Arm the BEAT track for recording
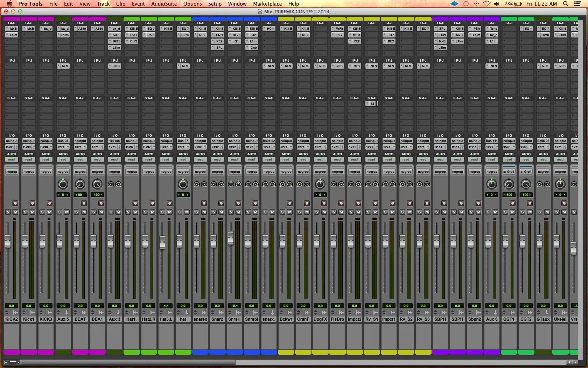Image resolution: width=588 pixels, height=368 pixels. pos(84,203)
